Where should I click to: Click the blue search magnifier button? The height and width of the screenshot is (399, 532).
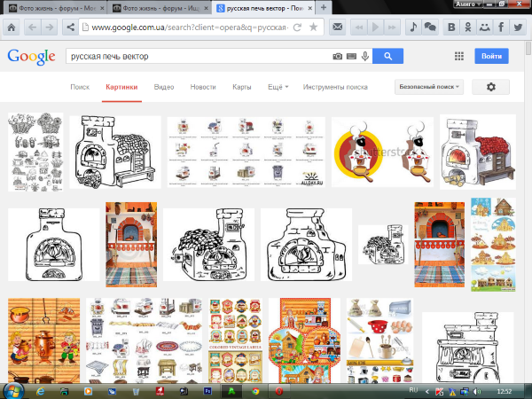point(387,57)
